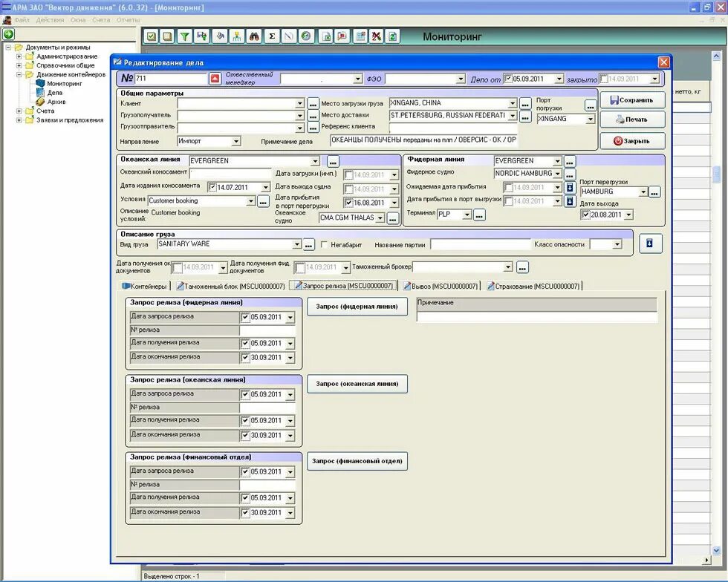Click the red icon next to case number 711
728x582 pixels.
point(215,79)
